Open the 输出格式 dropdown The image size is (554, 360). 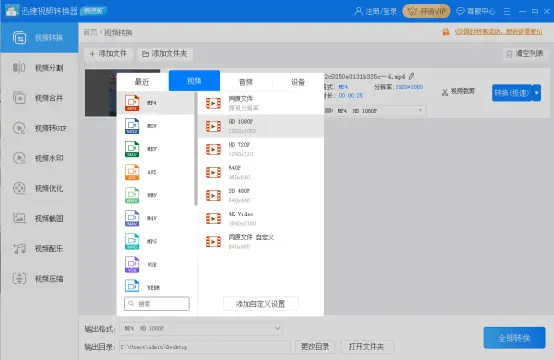point(200,329)
